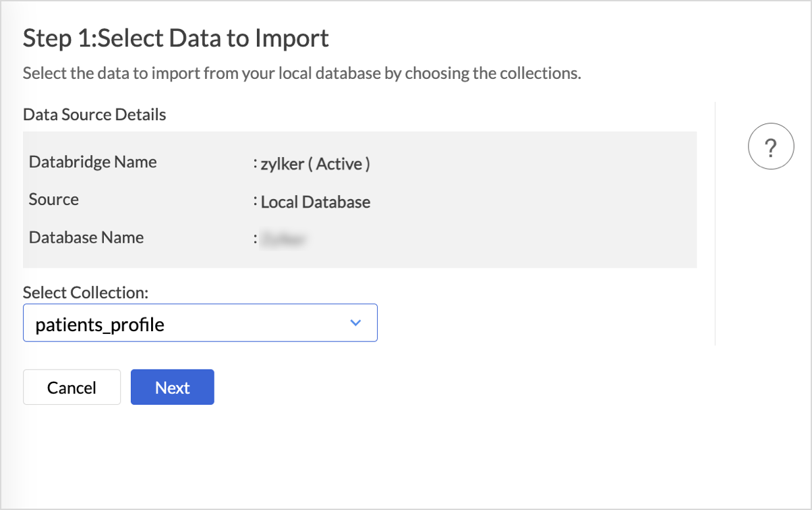Screen dimensions: 812x510
Task: Click the import instructions description text
Action: 301,73
